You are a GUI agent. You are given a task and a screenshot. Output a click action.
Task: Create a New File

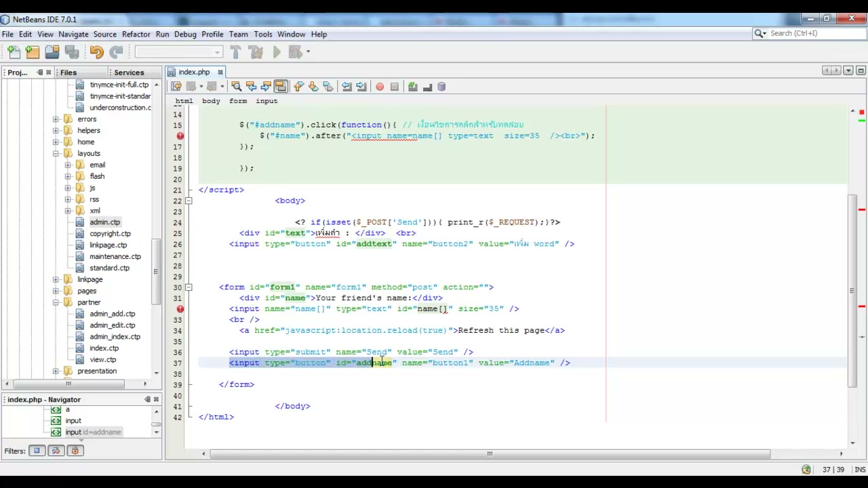[x=13, y=52]
